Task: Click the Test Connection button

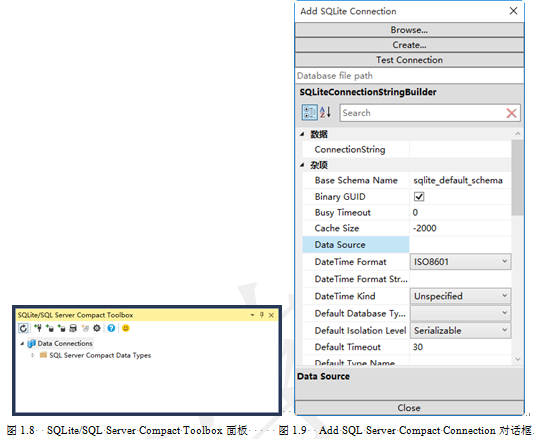Action: tap(409, 60)
